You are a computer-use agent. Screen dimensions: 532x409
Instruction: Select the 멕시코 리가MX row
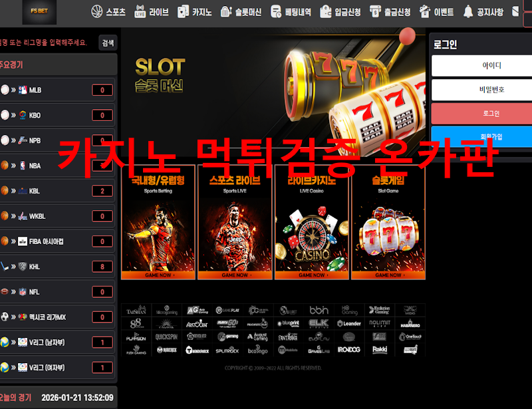click(57, 317)
